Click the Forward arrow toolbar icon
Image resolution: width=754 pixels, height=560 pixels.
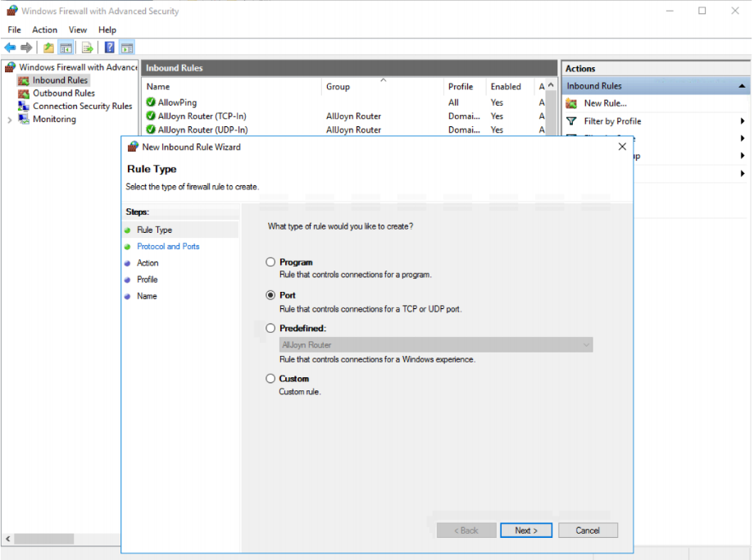tap(26, 48)
